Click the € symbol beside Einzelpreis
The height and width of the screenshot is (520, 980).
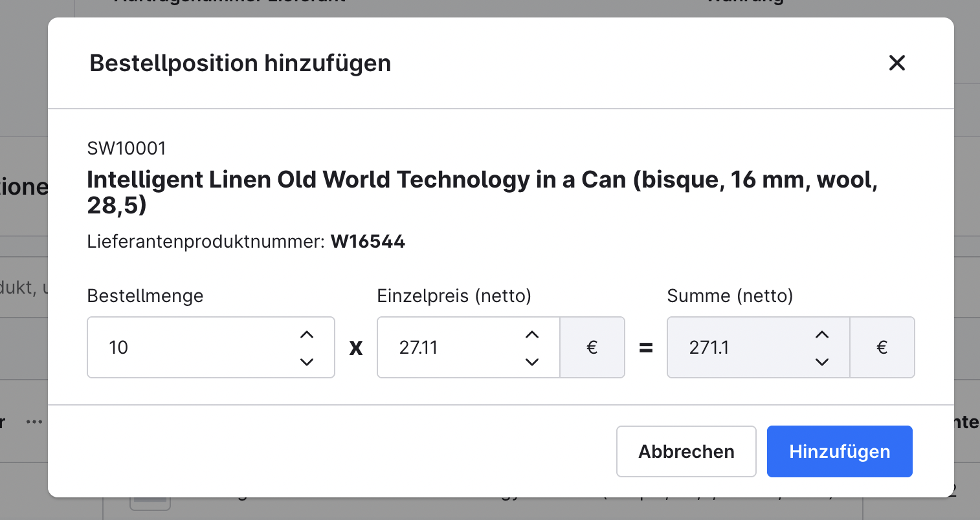click(x=591, y=347)
